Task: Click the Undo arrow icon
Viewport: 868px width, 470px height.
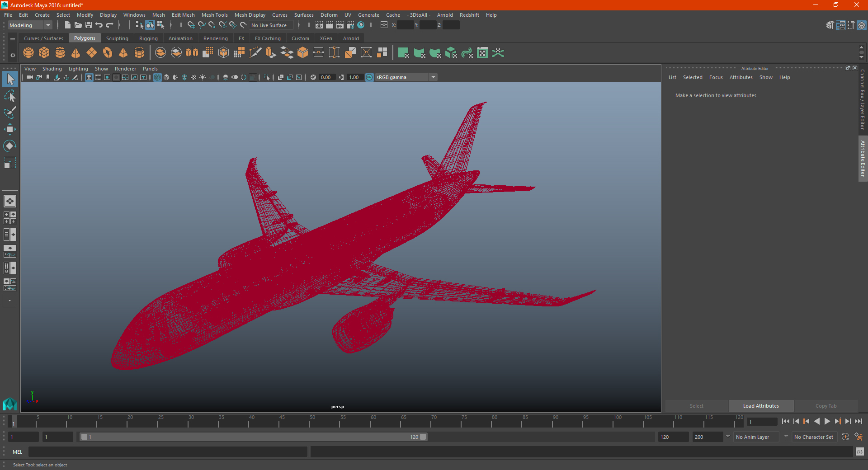Action: (x=99, y=25)
